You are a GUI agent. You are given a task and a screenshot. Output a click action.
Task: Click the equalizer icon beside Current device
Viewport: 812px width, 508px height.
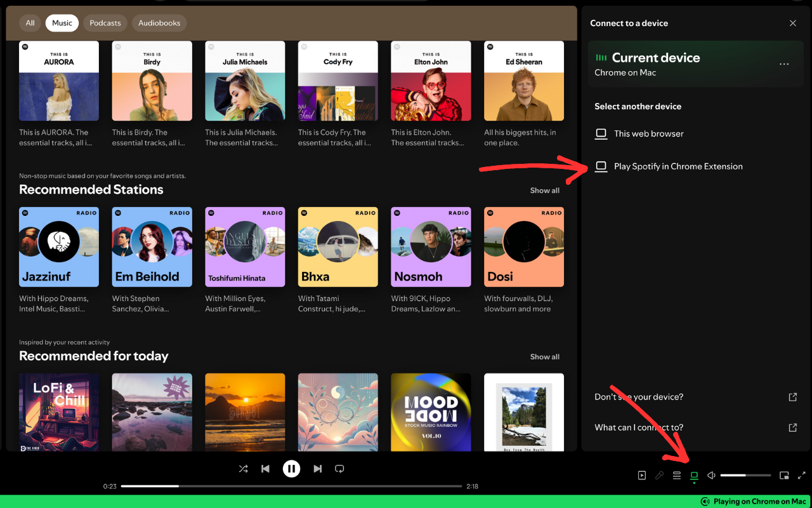(x=601, y=58)
